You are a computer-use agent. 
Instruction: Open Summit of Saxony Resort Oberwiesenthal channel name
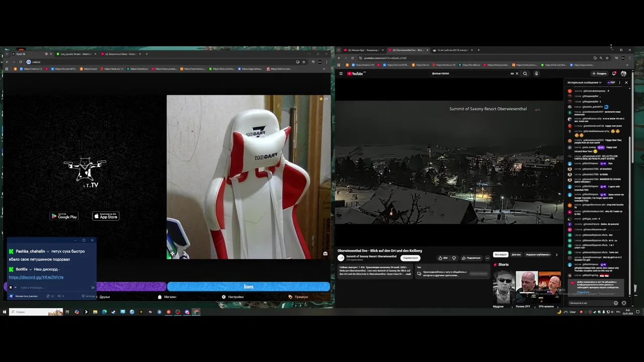371,256
